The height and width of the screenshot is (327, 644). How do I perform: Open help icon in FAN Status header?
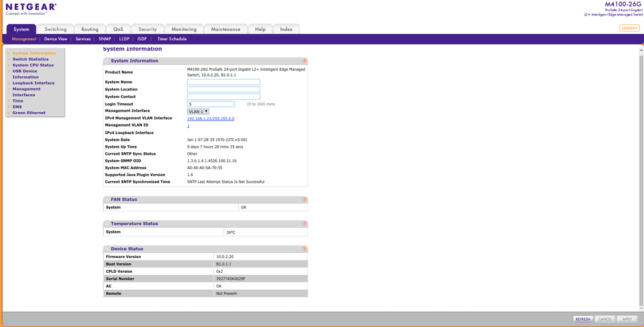[x=304, y=199]
